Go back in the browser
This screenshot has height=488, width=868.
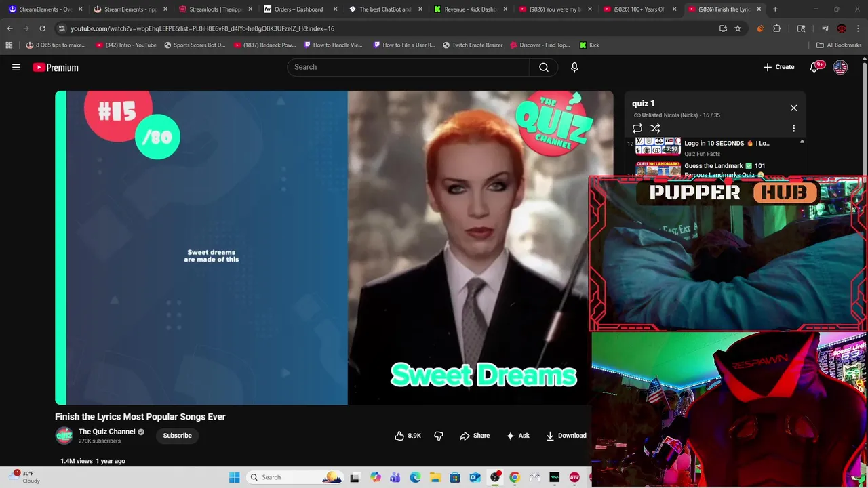click(x=9, y=28)
